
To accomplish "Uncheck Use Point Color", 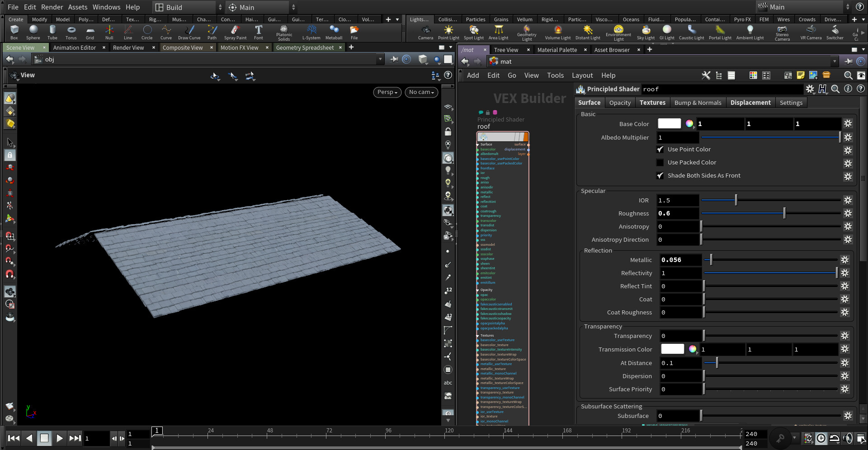I will click(660, 149).
